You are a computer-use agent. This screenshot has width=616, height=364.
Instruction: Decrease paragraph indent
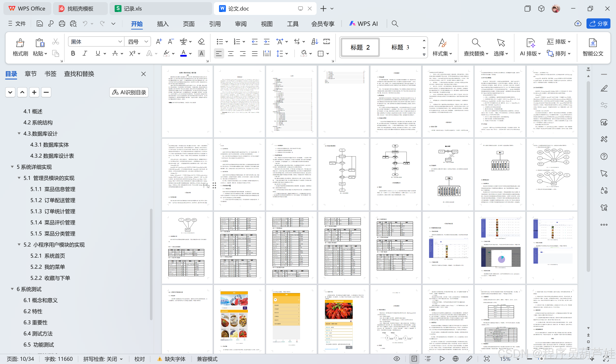click(255, 41)
